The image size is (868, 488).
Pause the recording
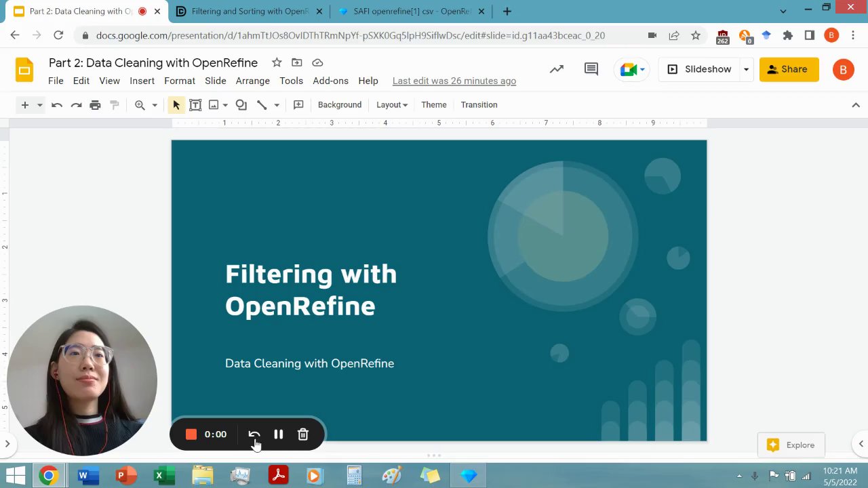279,434
